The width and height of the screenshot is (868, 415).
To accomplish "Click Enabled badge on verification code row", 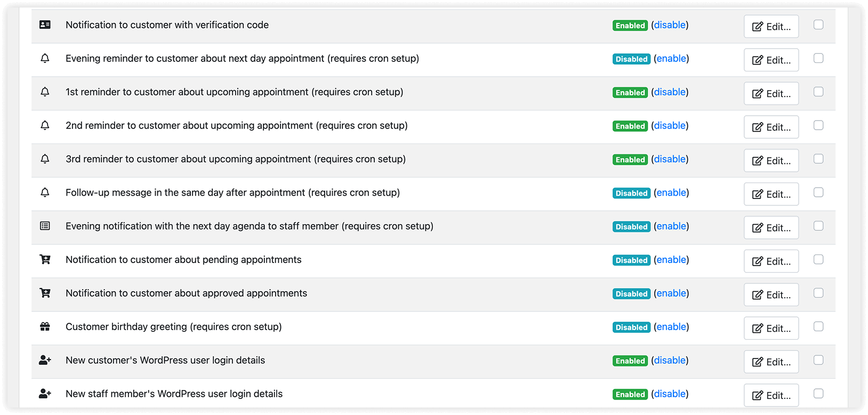I will tap(630, 26).
